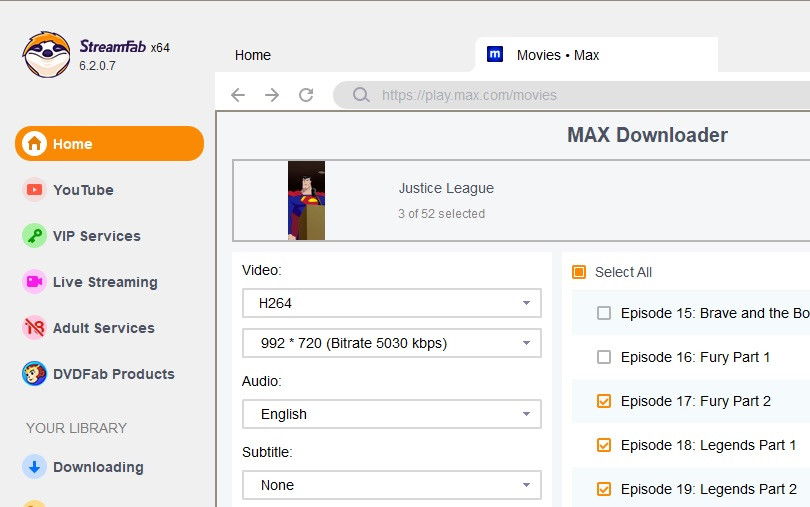
Task: Click the browser back arrow
Action: click(x=238, y=95)
